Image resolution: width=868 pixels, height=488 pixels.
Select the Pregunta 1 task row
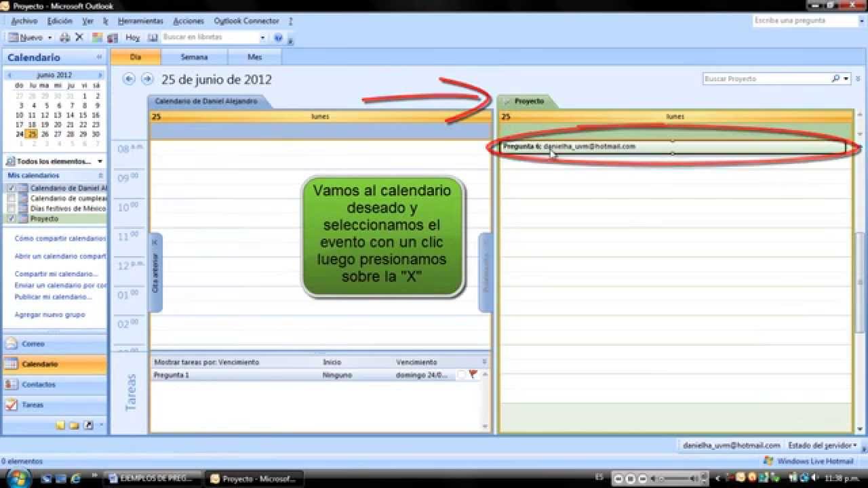click(x=315, y=375)
